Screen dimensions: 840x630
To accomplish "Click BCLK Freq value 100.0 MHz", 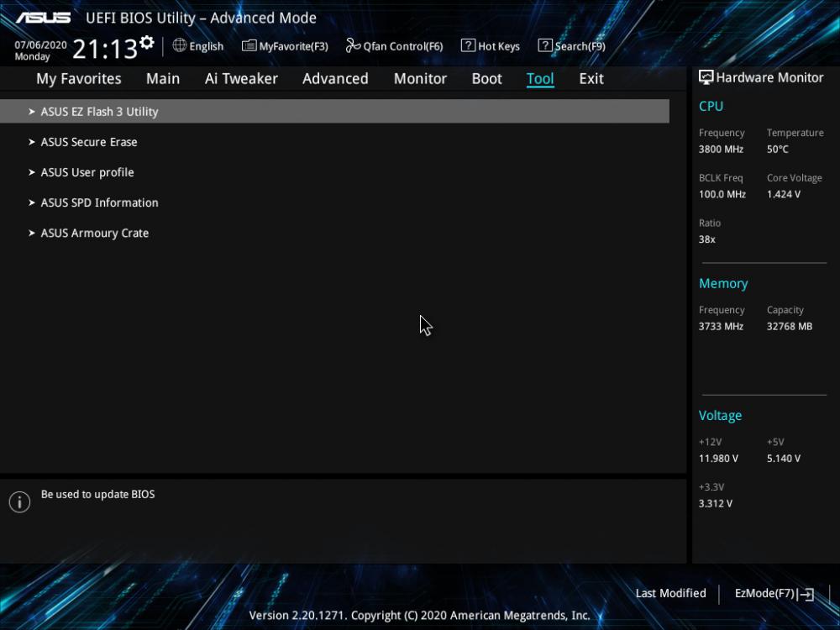I will point(722,194).
